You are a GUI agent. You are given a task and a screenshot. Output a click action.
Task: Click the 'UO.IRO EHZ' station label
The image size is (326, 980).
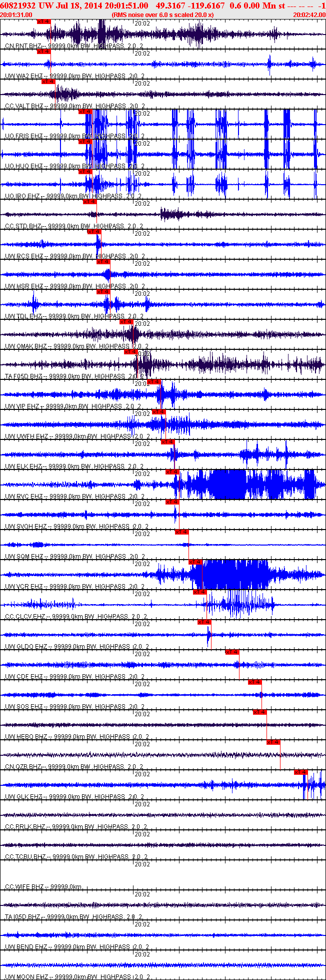[x=22, y=196]
